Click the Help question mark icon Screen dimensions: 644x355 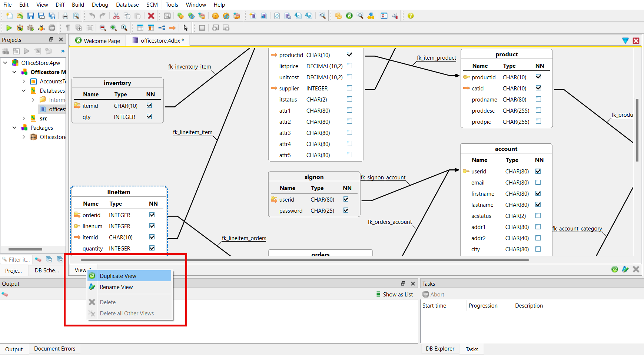pos(410,16)
